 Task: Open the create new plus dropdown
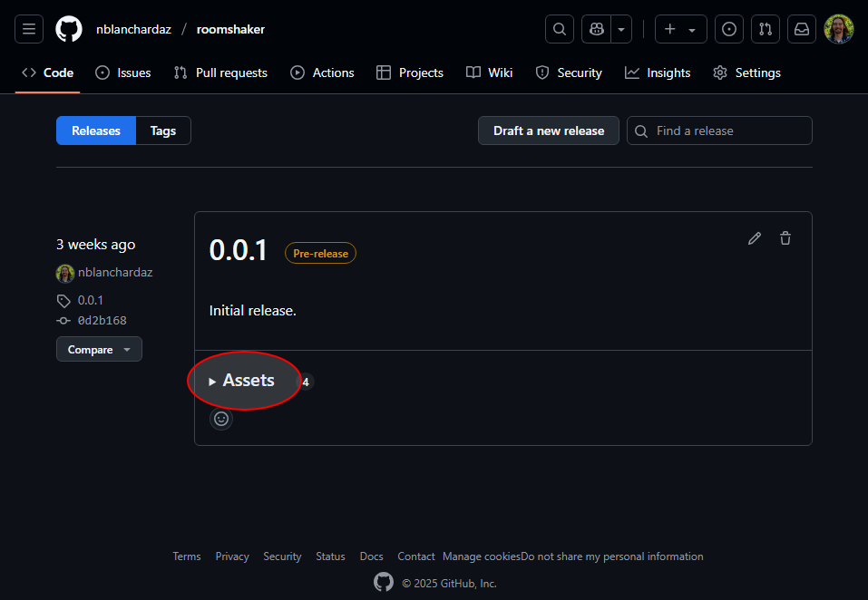pyautogui.click(x=680, y=29)
